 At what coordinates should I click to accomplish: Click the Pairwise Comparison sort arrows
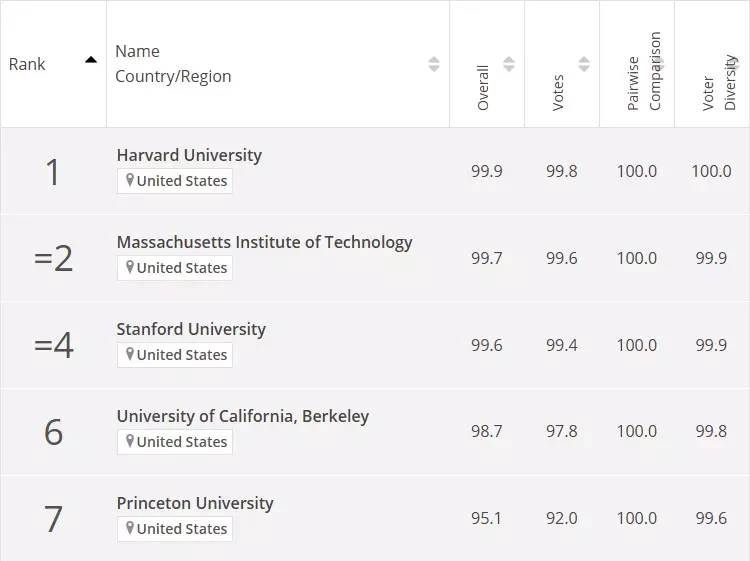(659, 64)
